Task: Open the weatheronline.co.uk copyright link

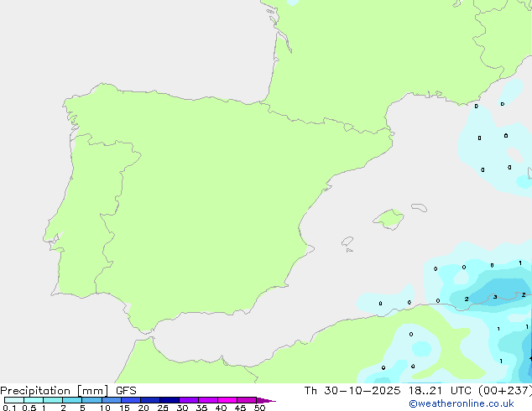Action: (x=461, y=403)
